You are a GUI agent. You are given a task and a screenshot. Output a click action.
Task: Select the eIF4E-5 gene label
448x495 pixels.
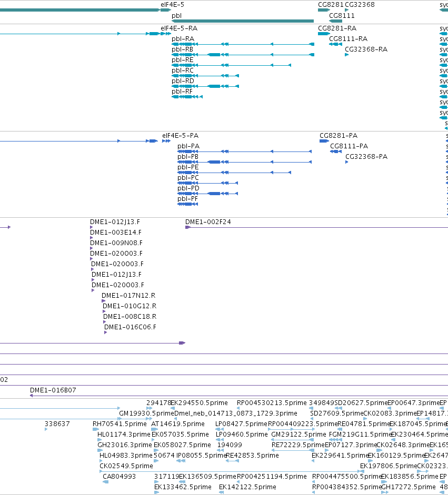pyautogui.click(x=172, y=4)
